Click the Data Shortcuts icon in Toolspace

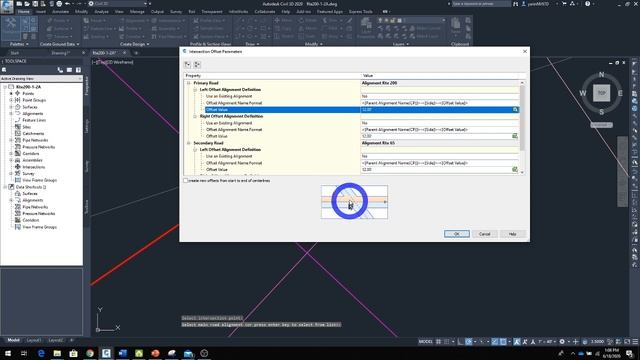(x=11, y=187)
